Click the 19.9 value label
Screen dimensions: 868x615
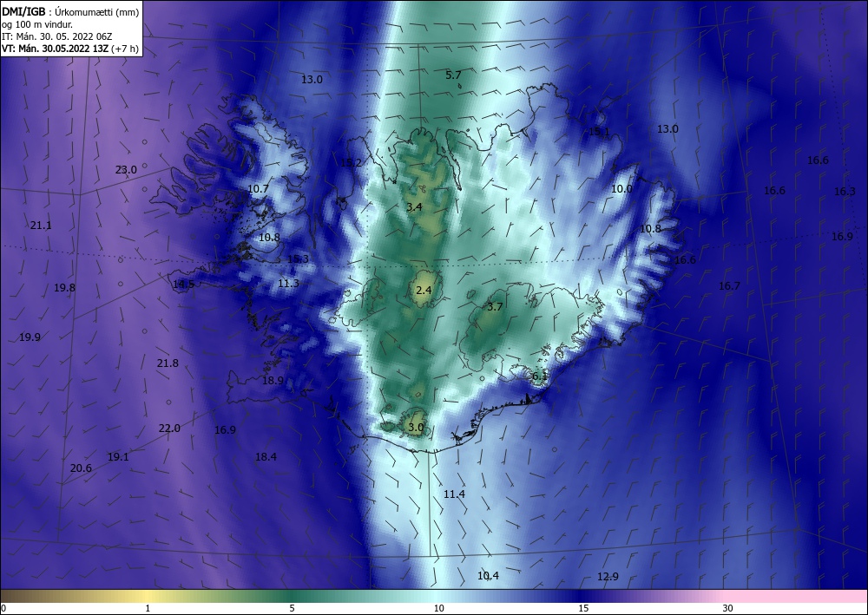(30, 337)
